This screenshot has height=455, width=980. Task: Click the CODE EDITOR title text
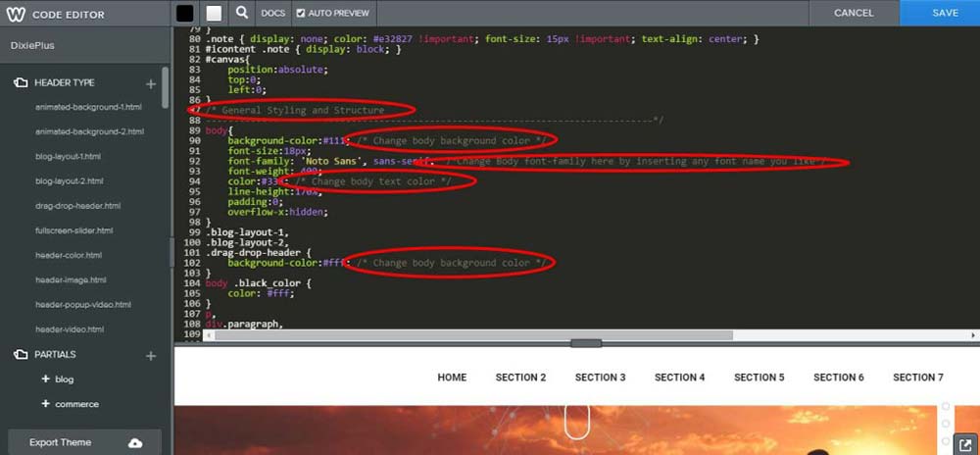click(69, 14)
